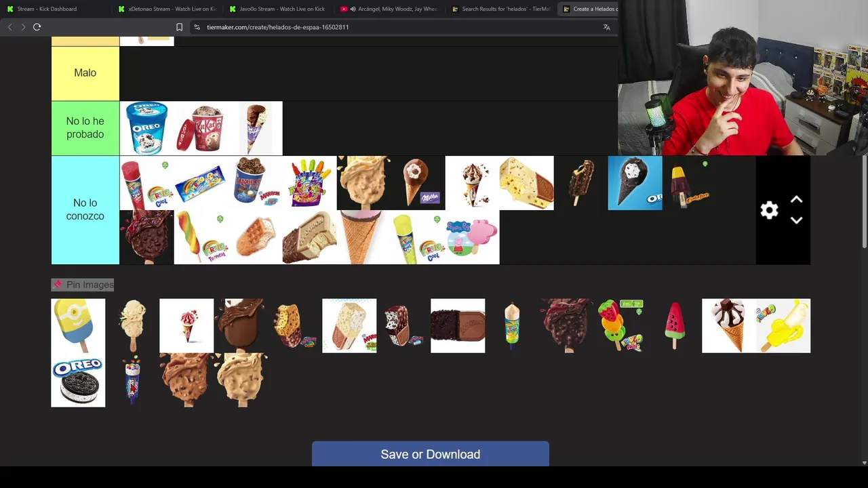This screenshot has height=488, width=868.
Task: Click the Pin Images button
Action: [x=83, y=285]
